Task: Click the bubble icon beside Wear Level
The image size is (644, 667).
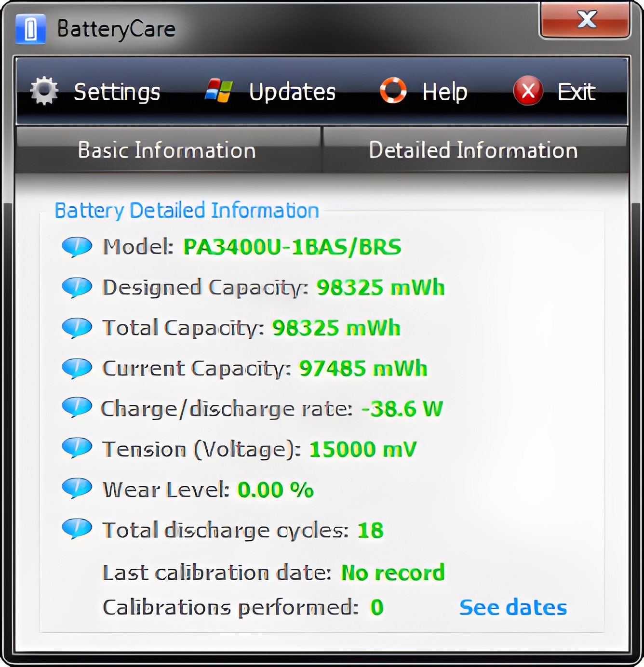Action: tap(77, 488)
